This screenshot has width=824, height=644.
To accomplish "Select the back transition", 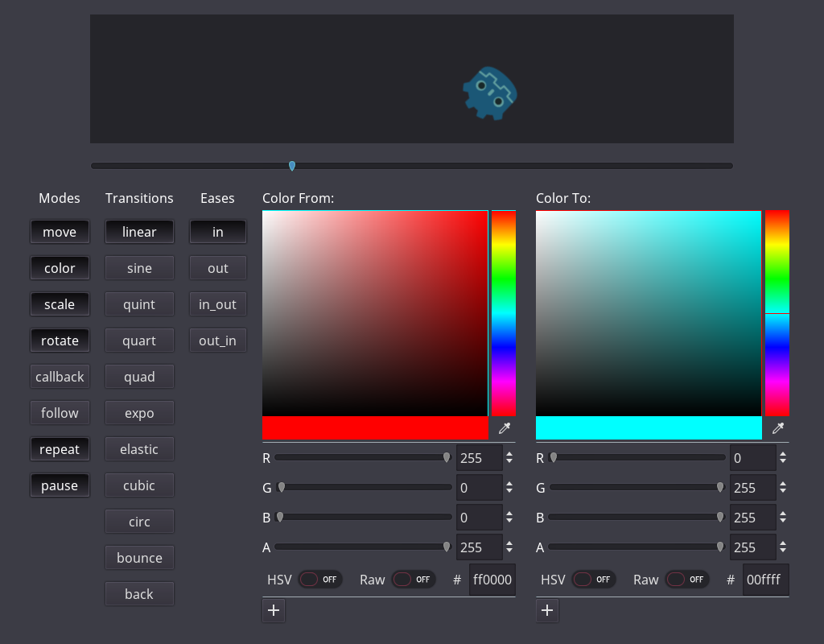I will click(x=139, y=594).
